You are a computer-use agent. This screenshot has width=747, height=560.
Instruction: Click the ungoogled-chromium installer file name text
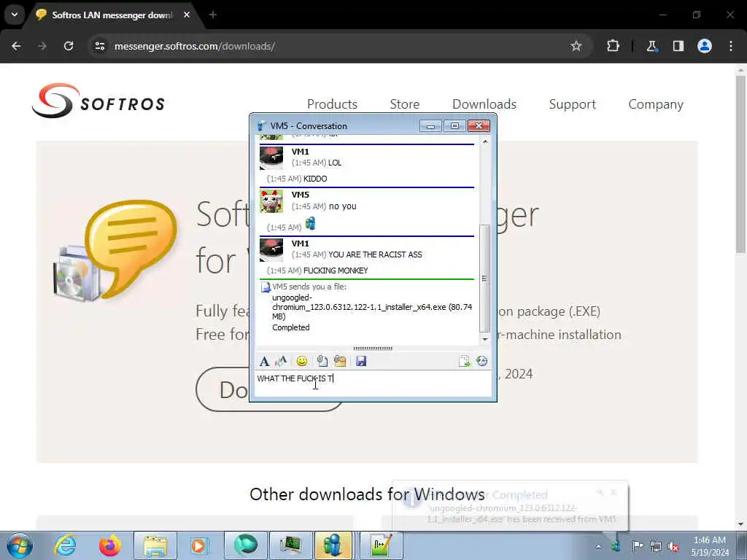pos(371,307)
